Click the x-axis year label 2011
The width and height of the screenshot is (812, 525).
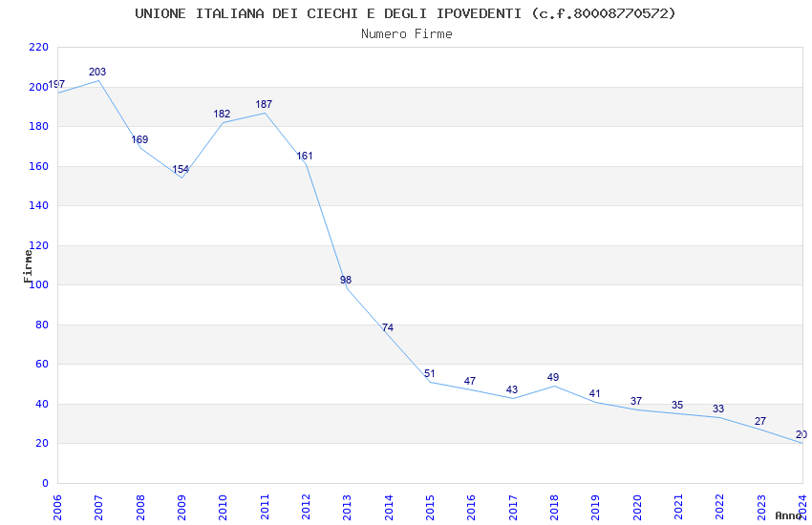pos(265,508)
